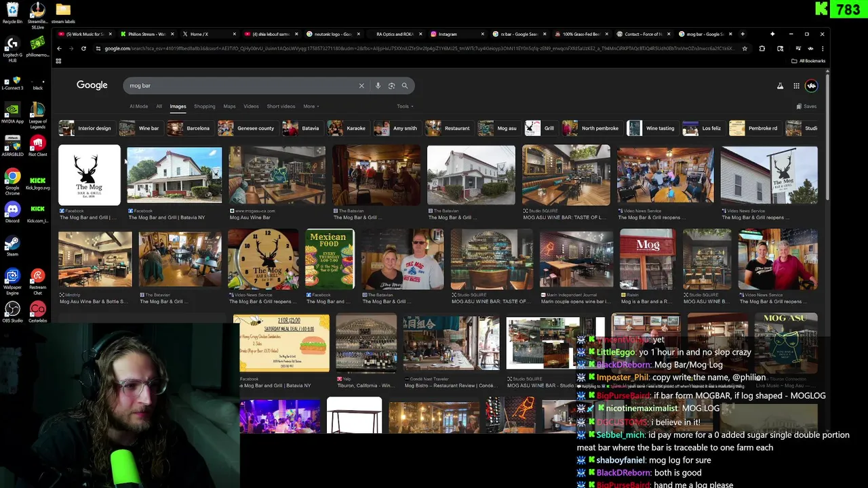Image resolution: width=868 pixels, height=488 pixels.
Task: Filter images by 'Interior design' chip
Action: pos(86,128)
